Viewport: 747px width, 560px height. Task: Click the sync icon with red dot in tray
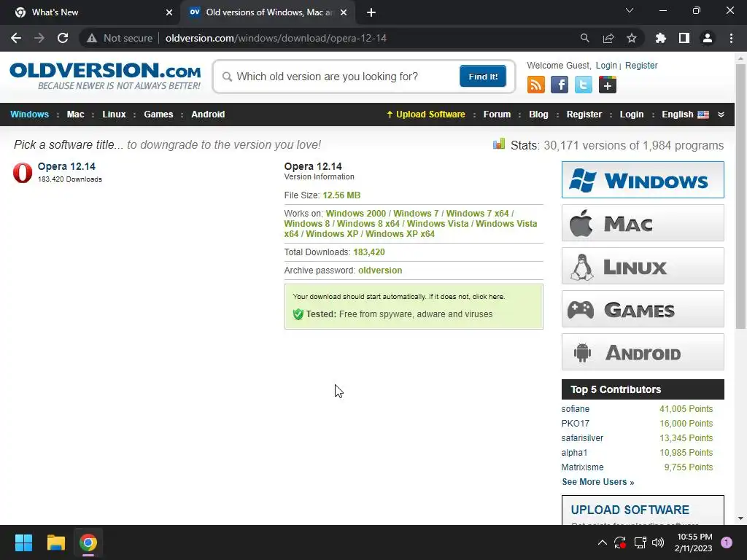click(x=620, y=542)
